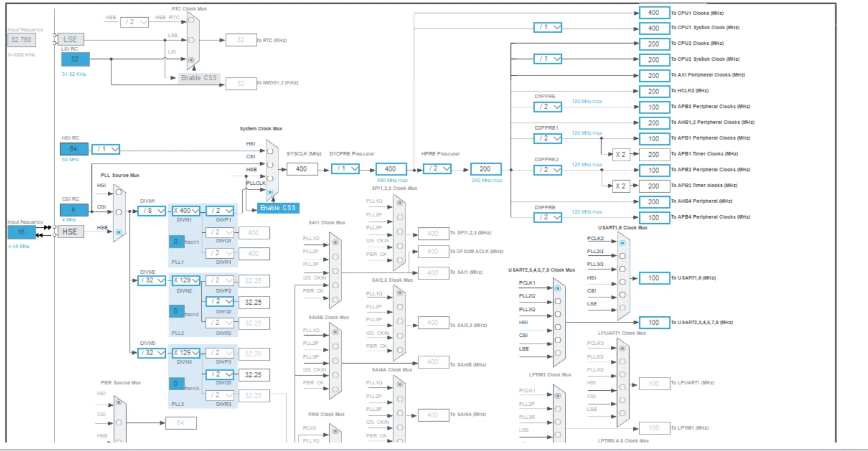Open the DIVN2 X 129 dropdown

click(x=186, y=281)
